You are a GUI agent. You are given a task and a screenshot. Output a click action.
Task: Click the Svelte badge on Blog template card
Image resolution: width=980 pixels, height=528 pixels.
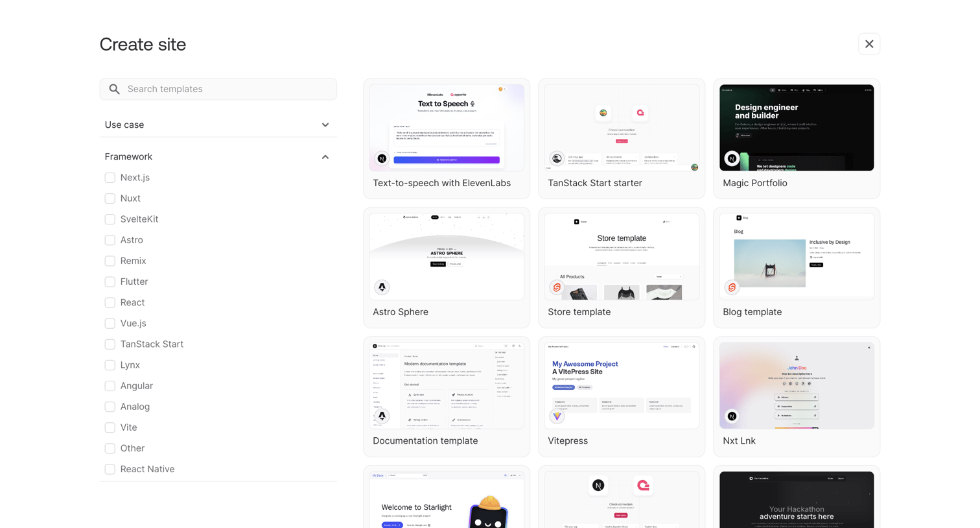(x=732, y=287)
